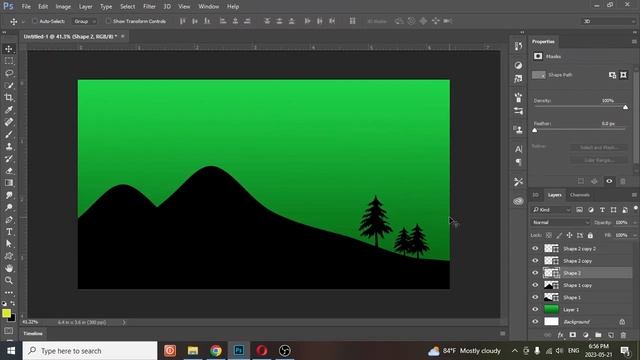Enable Show Transform Controls checkbox

tap(108, 21)
